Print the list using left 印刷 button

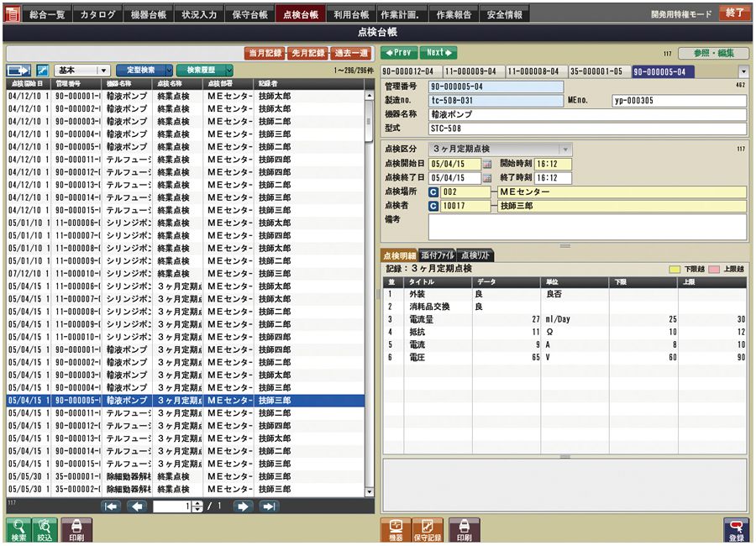point(76,531)
